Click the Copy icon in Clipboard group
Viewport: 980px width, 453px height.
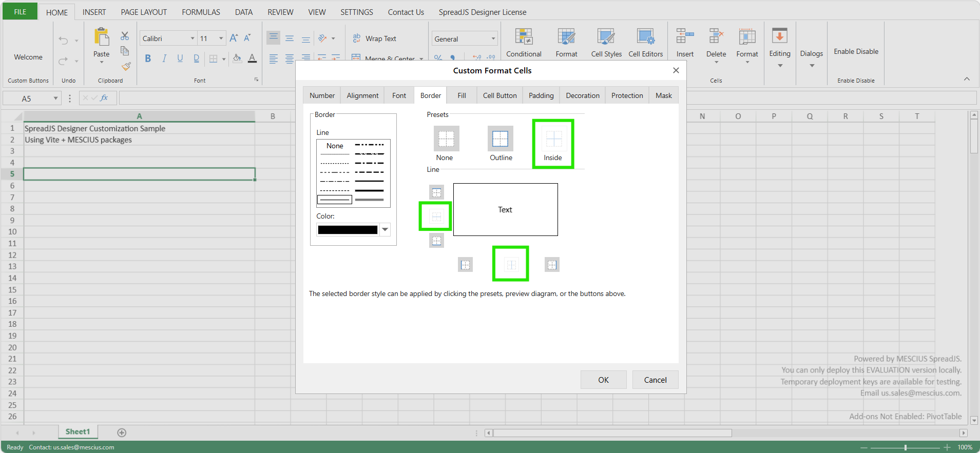click(x=125, y=51)
